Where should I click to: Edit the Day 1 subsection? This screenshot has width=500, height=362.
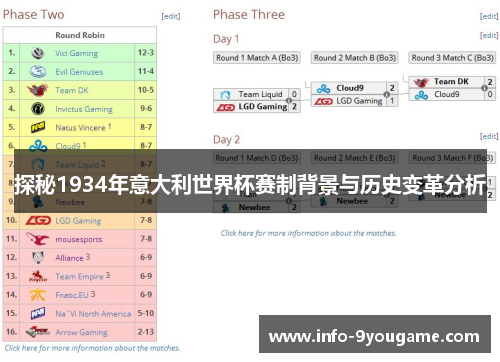click(x=489, y=35)
